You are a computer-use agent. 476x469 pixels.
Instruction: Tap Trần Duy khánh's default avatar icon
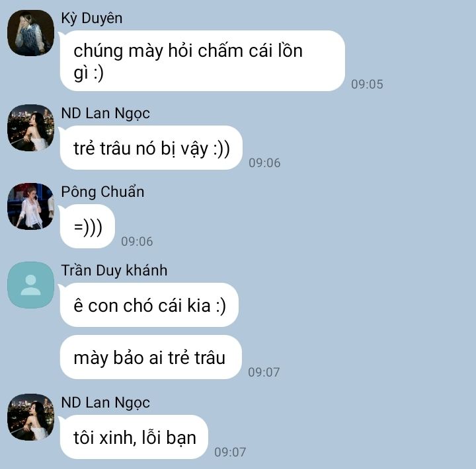point(30,285)
